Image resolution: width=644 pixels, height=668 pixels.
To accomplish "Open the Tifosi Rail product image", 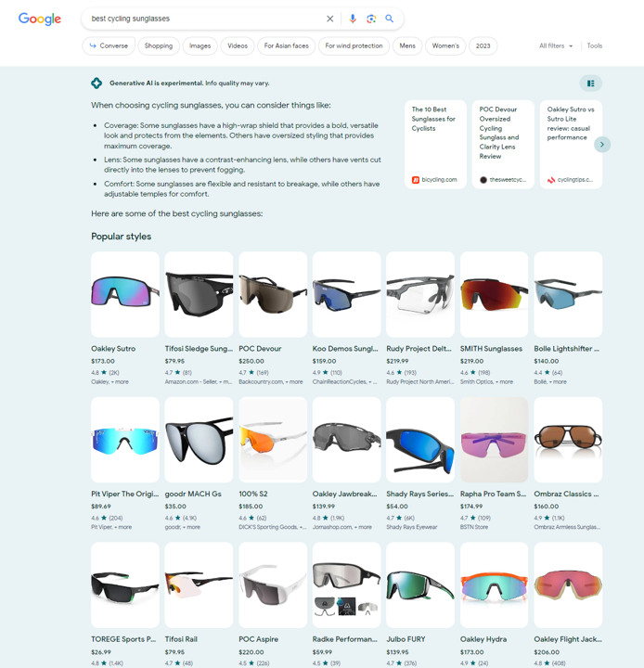I will 199,584.
